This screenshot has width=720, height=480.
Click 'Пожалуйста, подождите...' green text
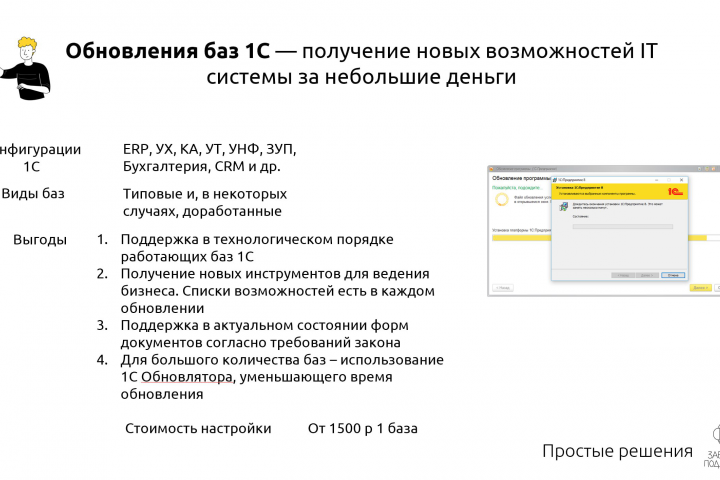(517, 187)
